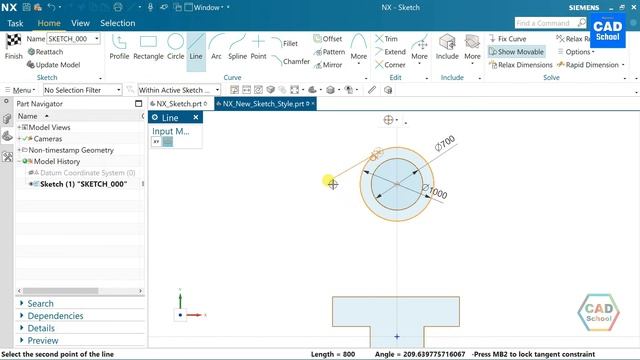This screenshot has height=360, width=640.
Task: Switch to NX_Sketch.prt document tab
Action: pyautogui.click(x=179, y=104)
